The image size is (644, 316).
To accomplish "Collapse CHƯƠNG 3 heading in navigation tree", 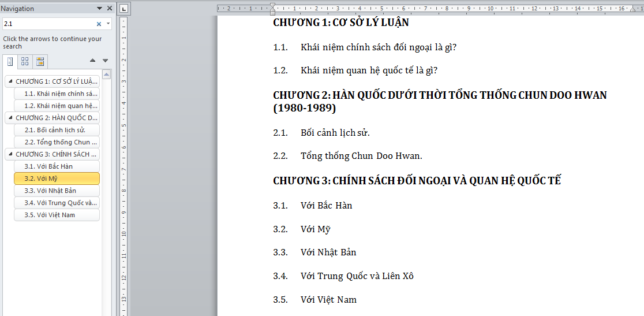I will click(11, 154).
